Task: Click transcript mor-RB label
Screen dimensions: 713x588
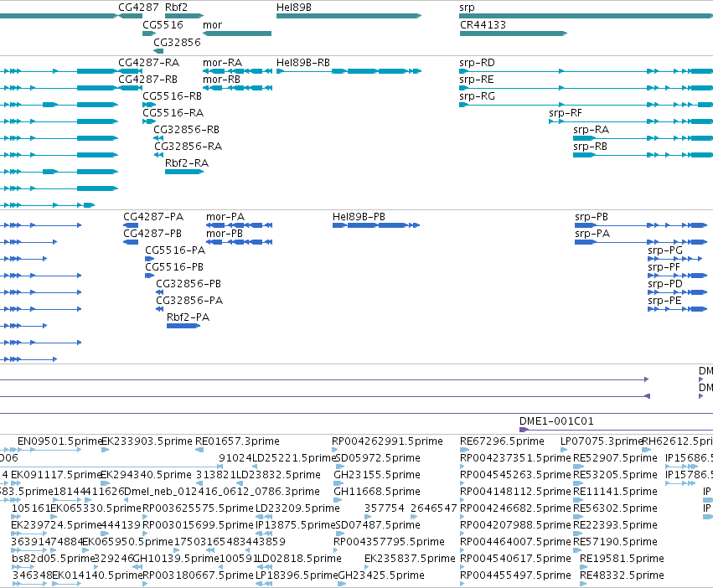Action: pyautogui.click(x=221, y=79)
